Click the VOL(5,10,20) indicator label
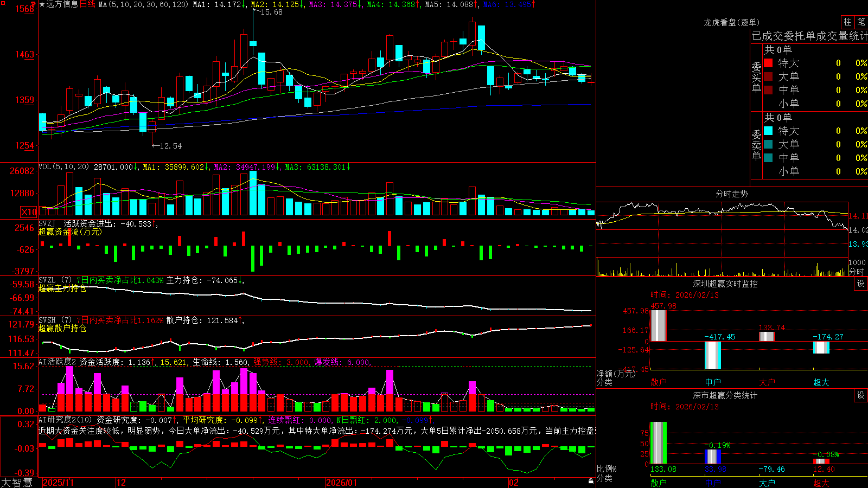 (63, 167)
